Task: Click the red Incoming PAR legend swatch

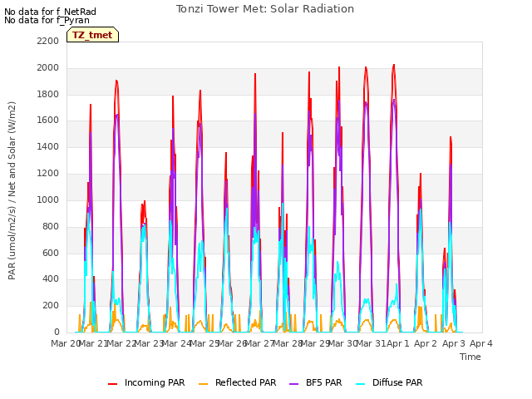Action: pos(113,384)
